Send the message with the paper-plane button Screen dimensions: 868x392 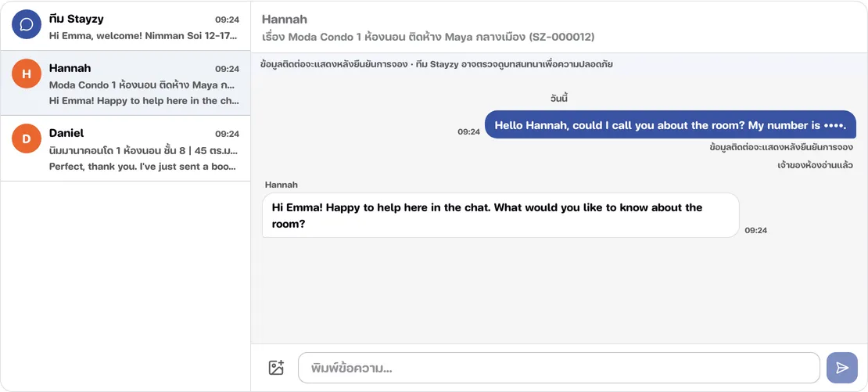(842, 368)
